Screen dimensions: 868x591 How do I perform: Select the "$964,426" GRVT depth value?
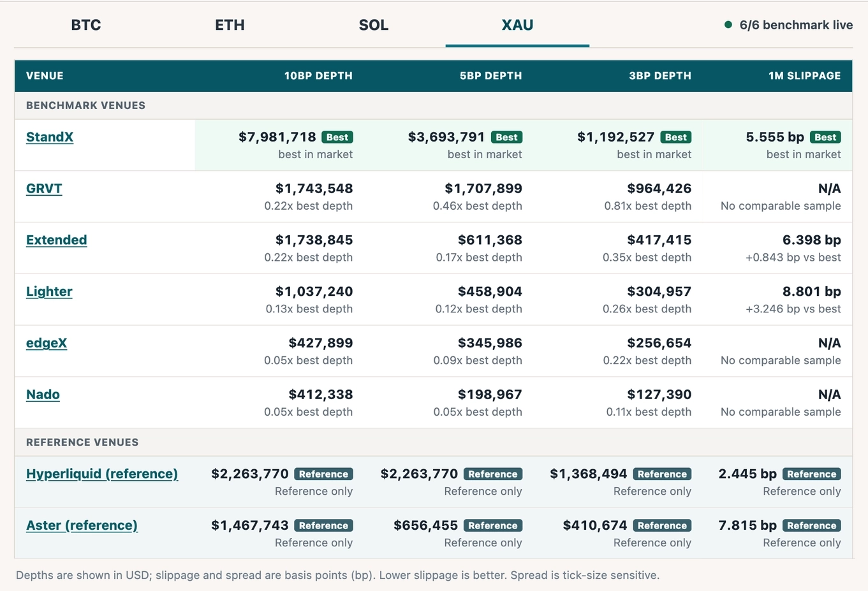[x=659, y=189]
